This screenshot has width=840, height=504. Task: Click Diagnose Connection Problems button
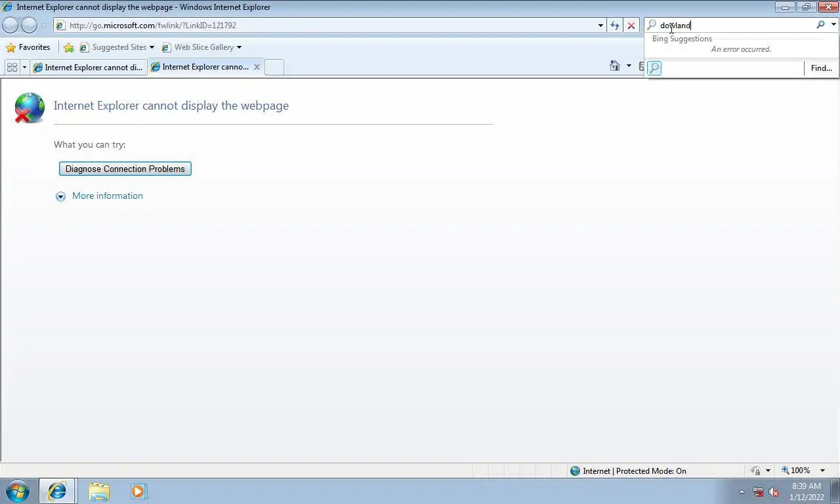tap(125, 169)
